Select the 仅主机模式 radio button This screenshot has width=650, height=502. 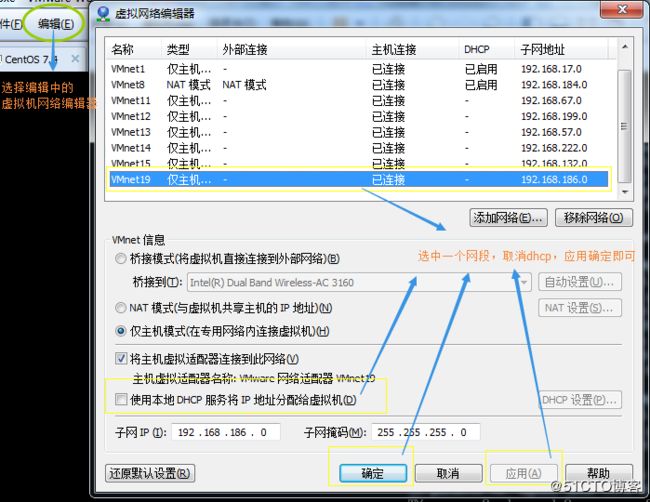click(121, 331)
